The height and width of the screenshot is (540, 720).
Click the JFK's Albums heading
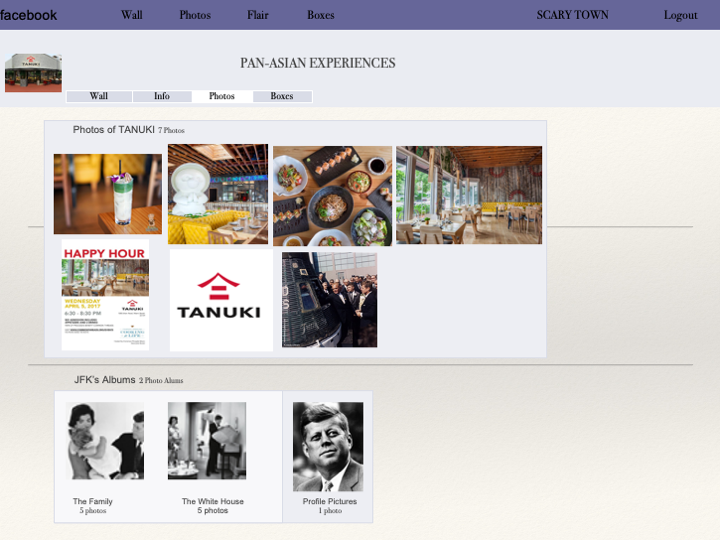tap(105, 380)
